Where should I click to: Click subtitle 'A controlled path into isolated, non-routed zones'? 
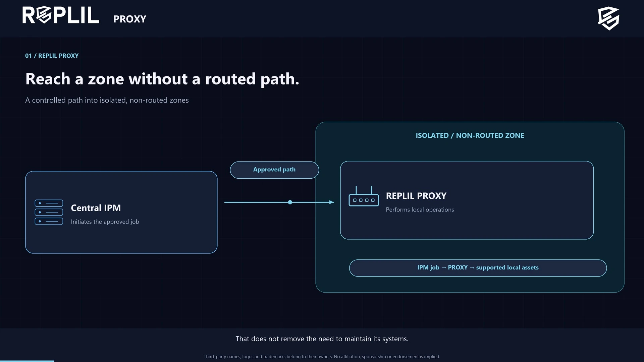(107, 100)
